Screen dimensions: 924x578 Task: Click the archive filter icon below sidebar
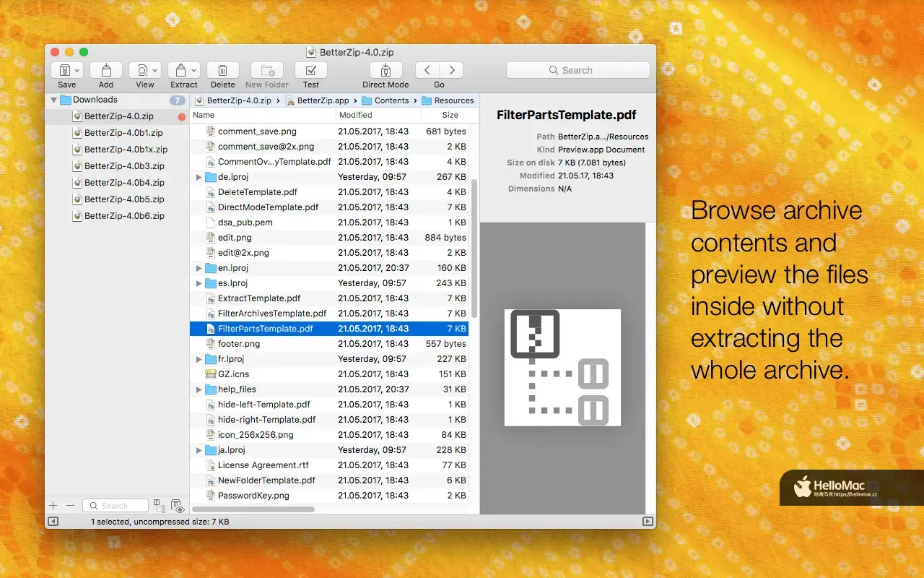pos(160,506)
